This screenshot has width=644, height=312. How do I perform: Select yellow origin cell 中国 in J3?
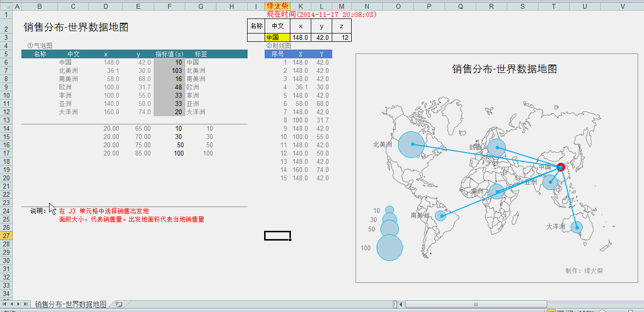point(277,37)
